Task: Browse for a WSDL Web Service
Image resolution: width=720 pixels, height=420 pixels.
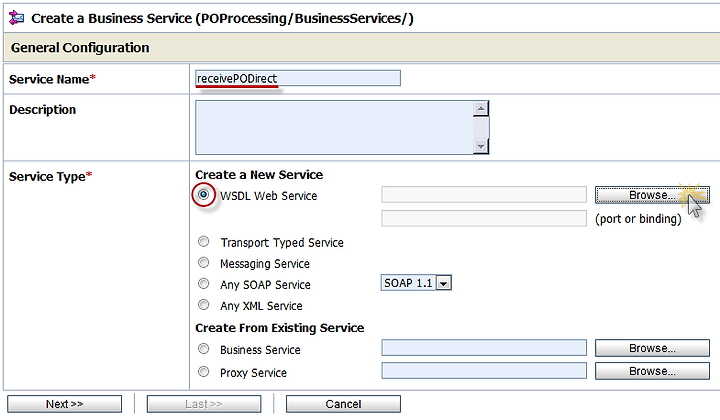Action: [652, 195]
